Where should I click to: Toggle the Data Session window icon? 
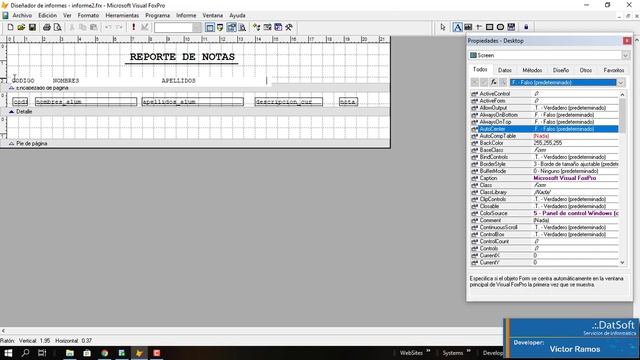click(220, 27)
